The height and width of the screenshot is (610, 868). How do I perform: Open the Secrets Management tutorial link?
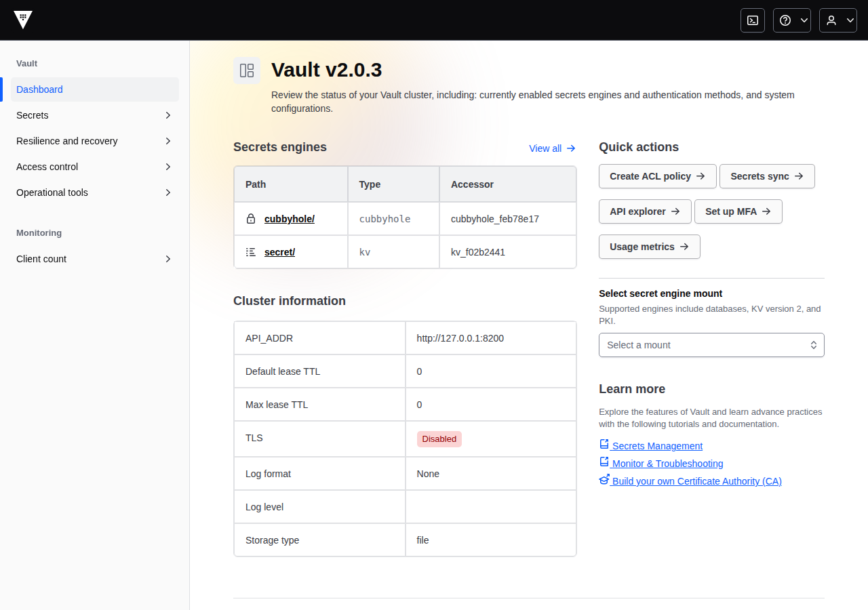(657, 446)
